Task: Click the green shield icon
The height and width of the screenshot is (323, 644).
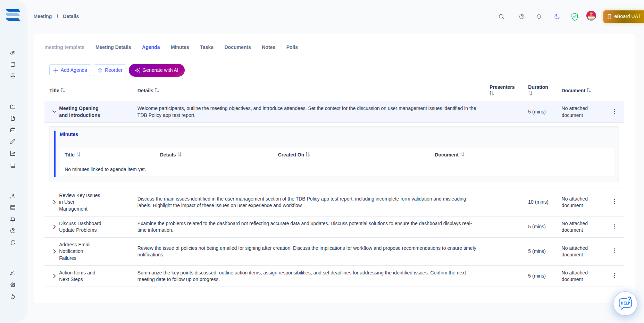Action: (575, 17)
